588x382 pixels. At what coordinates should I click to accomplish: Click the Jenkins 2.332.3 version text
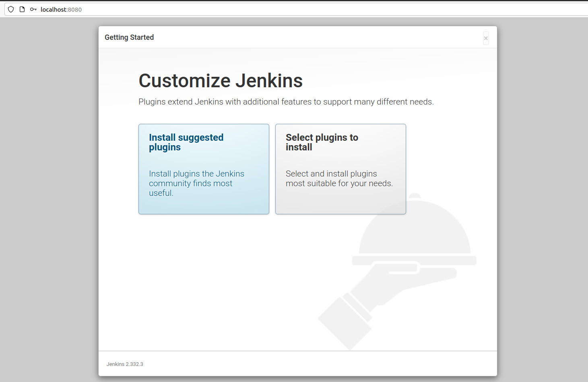pyautogui.click(x=125, y=364)
